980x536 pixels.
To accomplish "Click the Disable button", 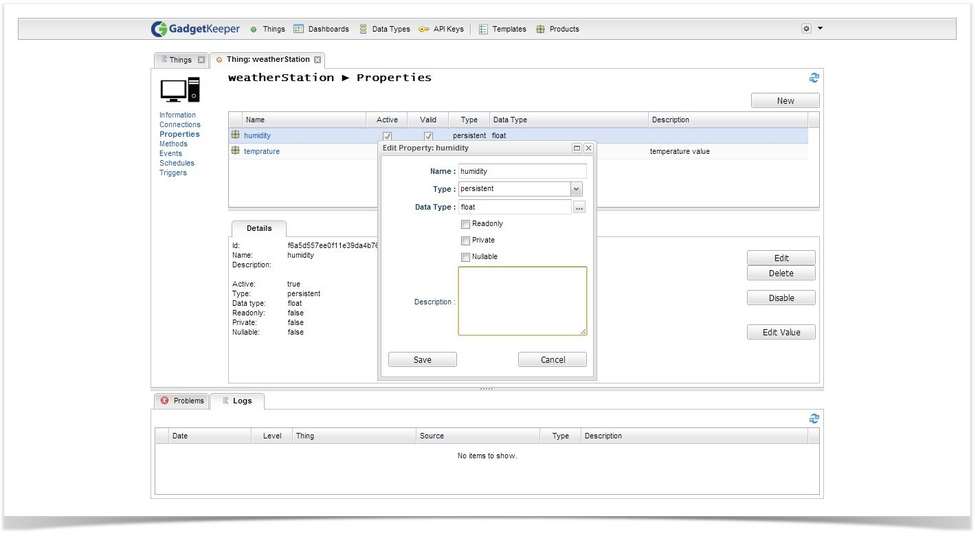I will [x=781, y=298].
